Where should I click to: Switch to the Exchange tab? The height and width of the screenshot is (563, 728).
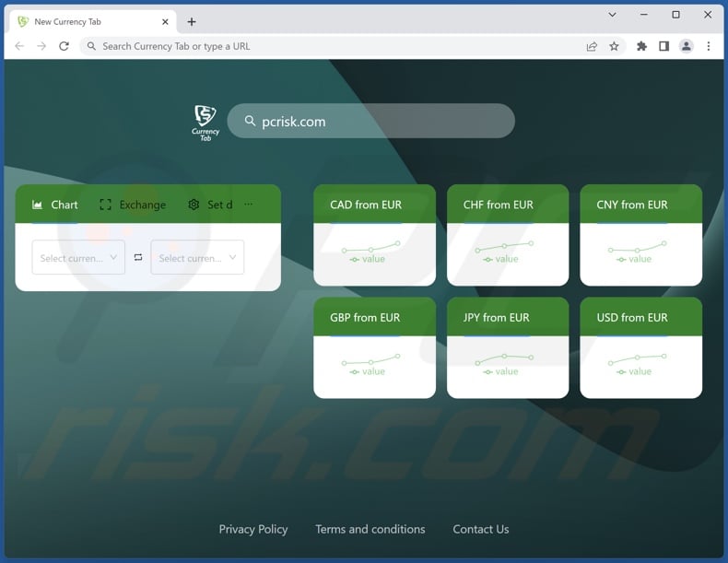point(133,205)
